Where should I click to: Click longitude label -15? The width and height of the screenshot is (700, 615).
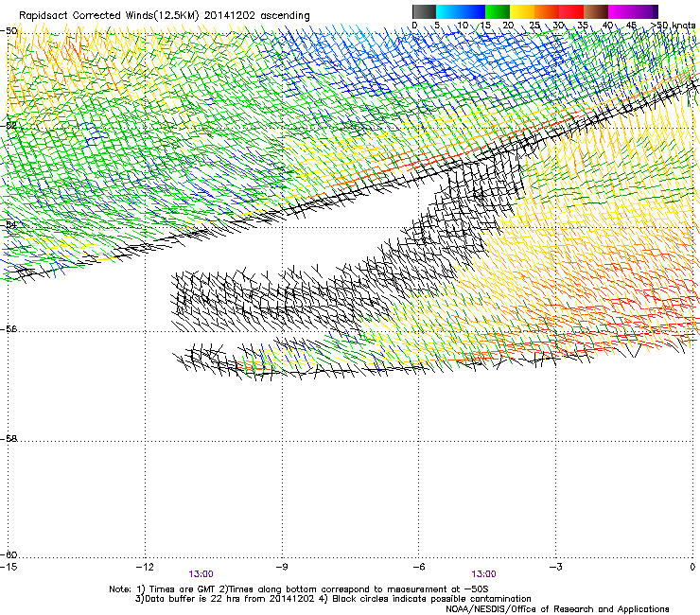pos(9,567)
